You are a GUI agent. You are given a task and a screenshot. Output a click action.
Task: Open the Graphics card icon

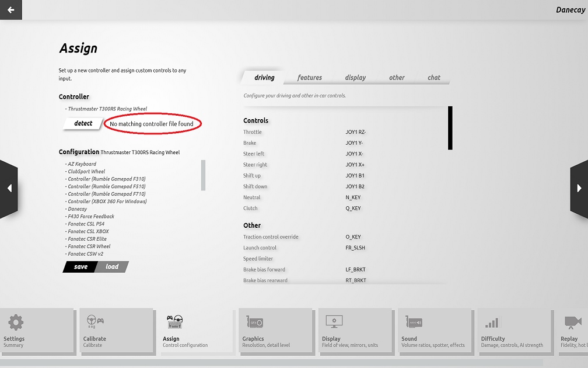tap(254, 322)
